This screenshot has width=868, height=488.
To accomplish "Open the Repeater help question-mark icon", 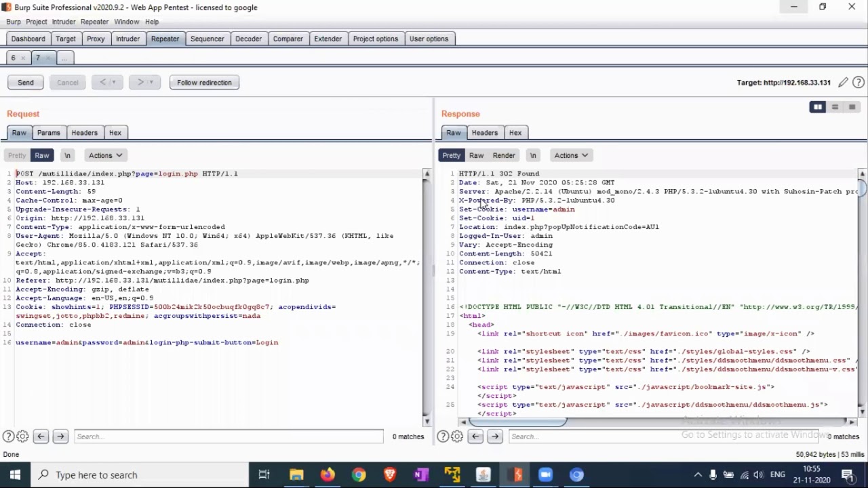I will pos(859,83).
